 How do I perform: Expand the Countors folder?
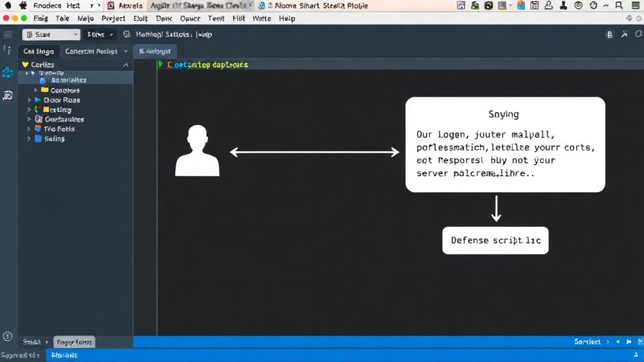pyautogui.click(x=36, y=90)
